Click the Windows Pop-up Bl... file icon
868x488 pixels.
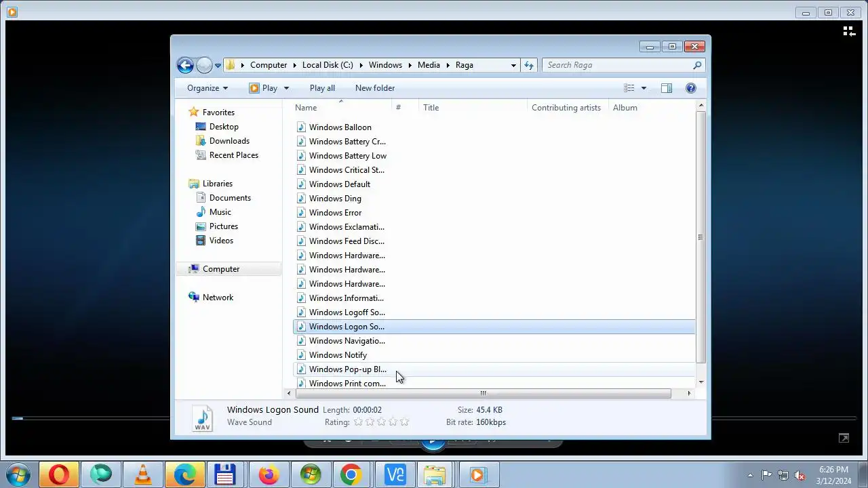point(302,369)
